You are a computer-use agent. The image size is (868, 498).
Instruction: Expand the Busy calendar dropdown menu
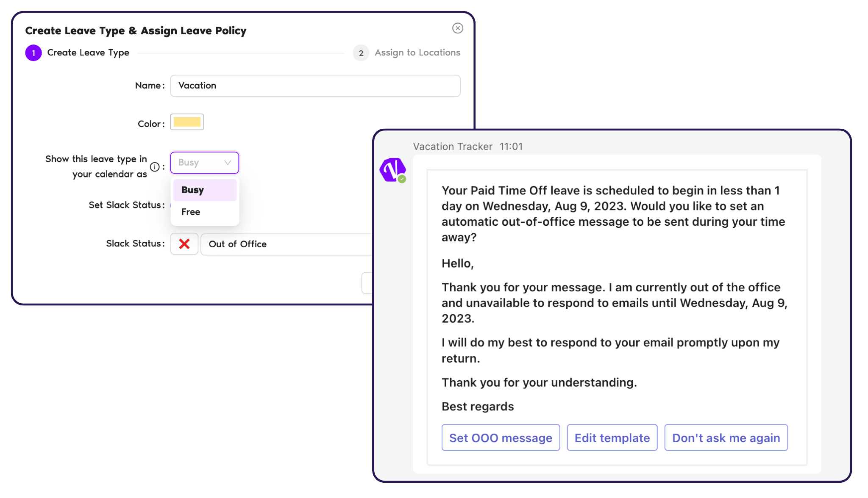point(205,162)
